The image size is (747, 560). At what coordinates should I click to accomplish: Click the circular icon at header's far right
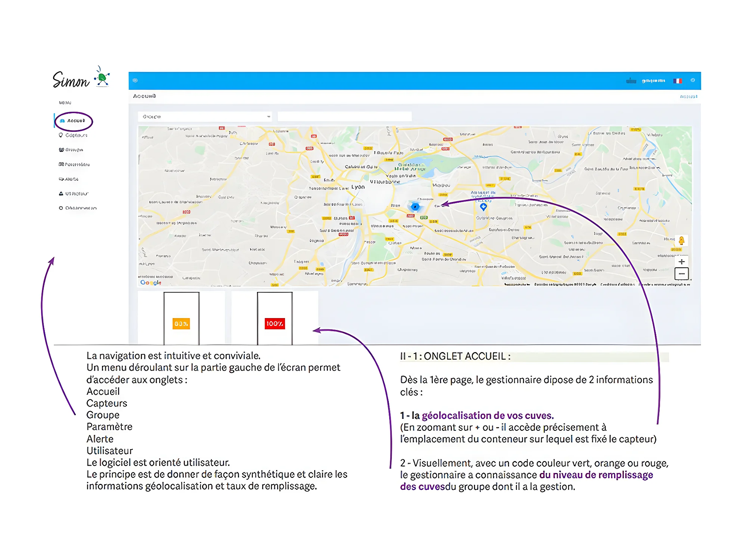(693, 80)
